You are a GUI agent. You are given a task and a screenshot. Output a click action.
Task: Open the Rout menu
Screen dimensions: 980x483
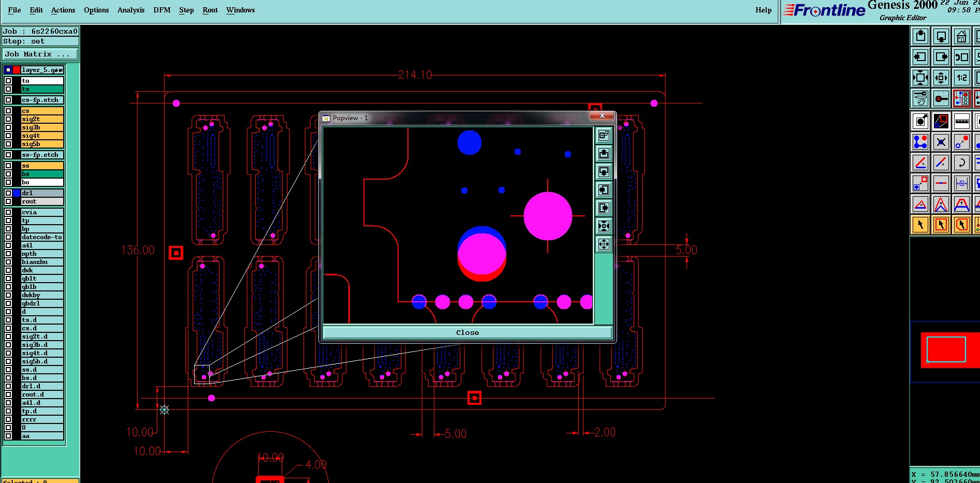[x=210, y=10]
